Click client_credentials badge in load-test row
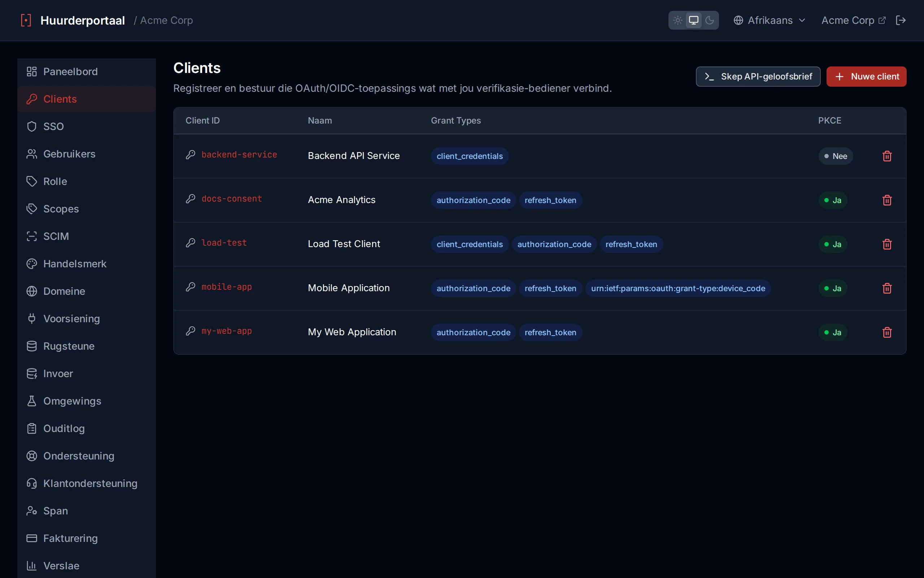Viewport: 924px width, 578px height. coord(469,244)
